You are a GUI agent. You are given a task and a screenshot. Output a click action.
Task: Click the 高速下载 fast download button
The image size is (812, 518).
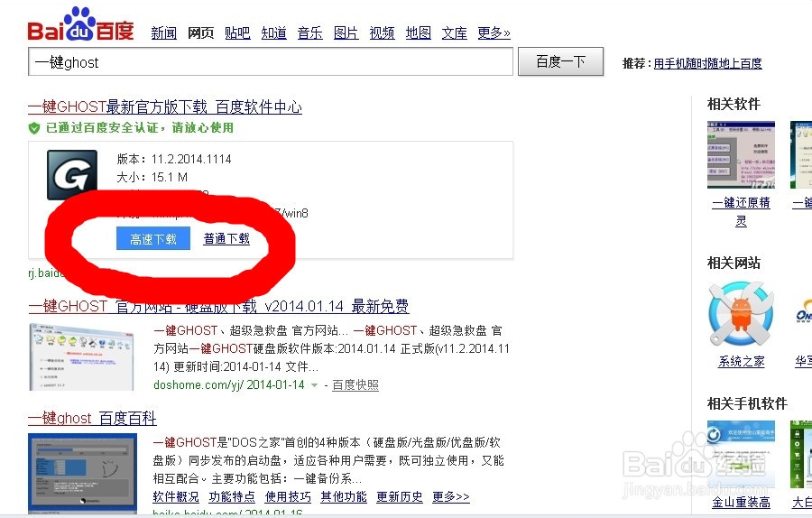coord(153,238)
